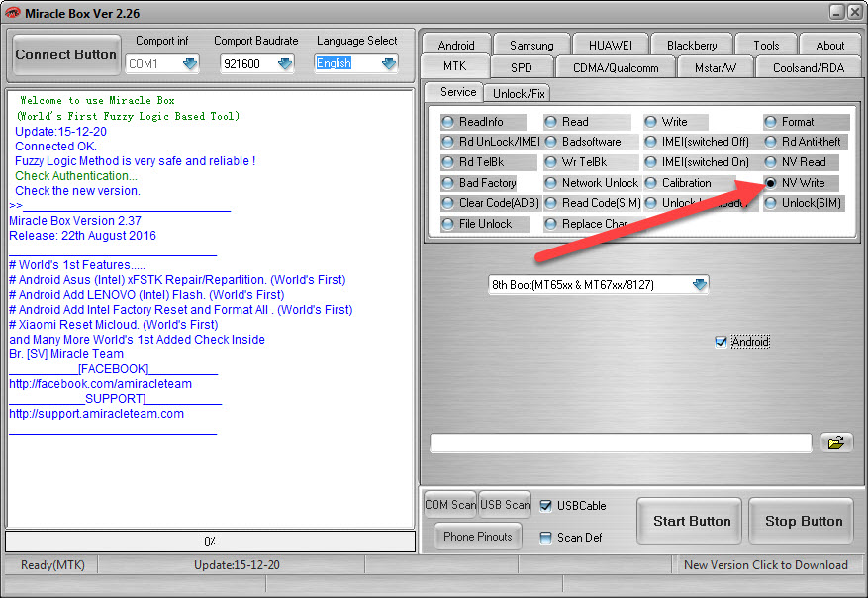Select the File Unlock option
Viewport: 868px width, 598px height.
pyautogui.click(x=484, y=224)
